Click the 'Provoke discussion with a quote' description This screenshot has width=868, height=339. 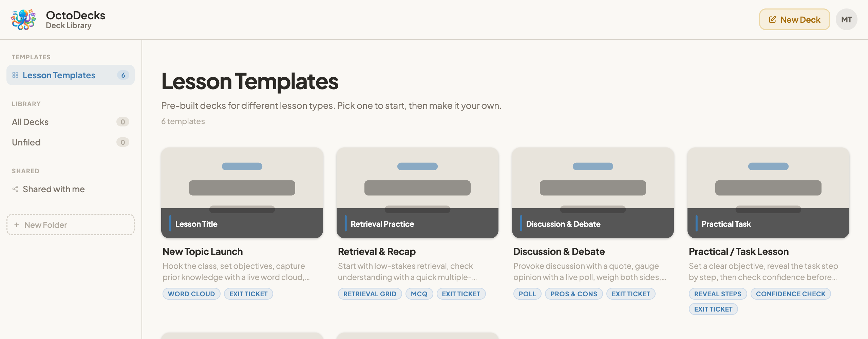[590, 272]
